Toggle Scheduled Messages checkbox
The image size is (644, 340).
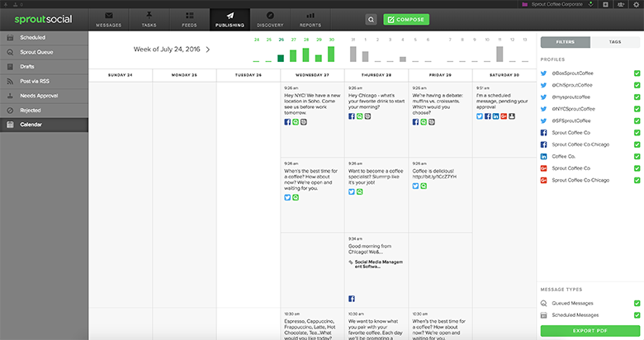637,315
